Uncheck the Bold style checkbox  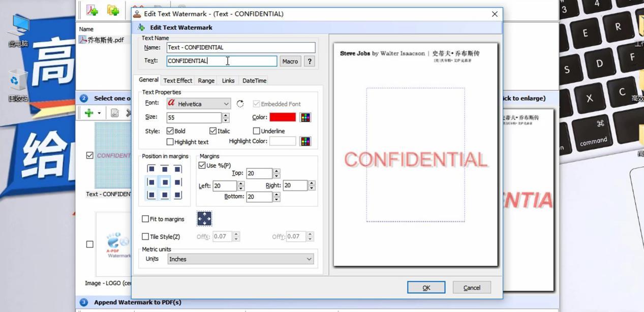[x=170, y=131]
